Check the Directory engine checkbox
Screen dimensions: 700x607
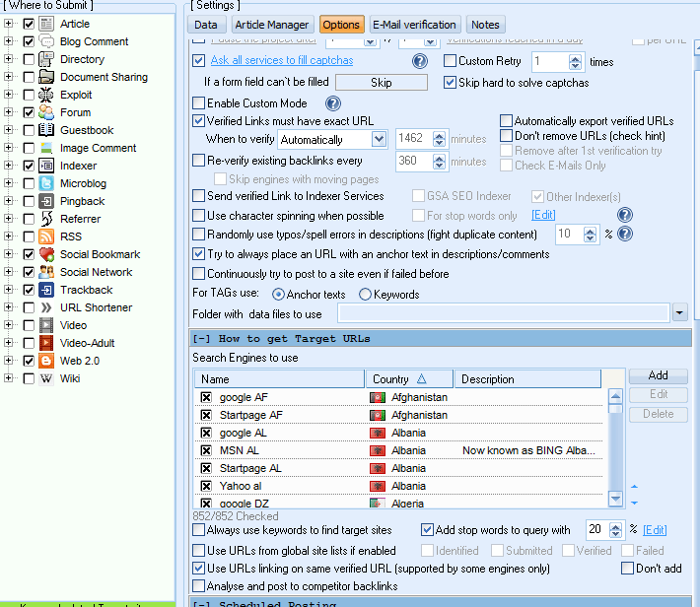[29, 59]
